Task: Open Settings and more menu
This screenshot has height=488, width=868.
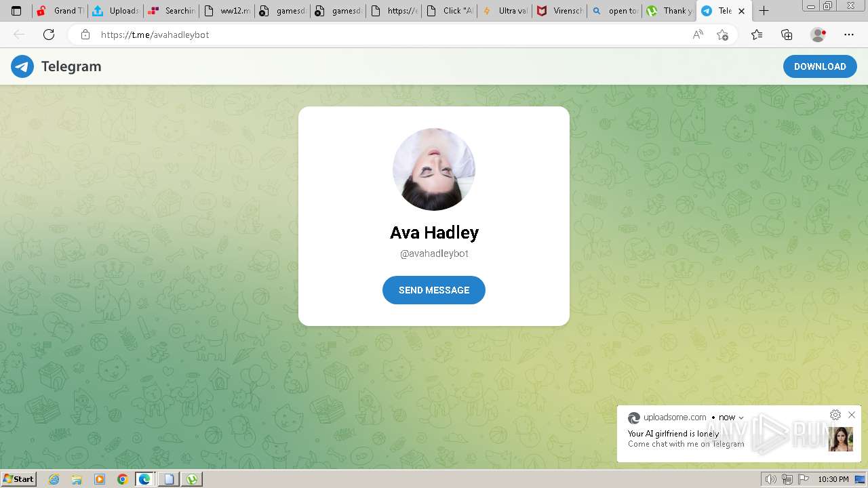Action: pos(849,35)
